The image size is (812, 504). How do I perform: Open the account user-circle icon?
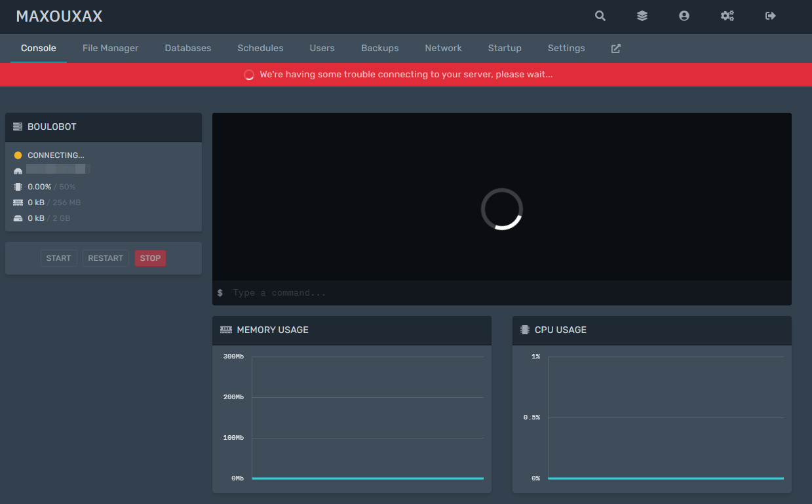point(684,16)
